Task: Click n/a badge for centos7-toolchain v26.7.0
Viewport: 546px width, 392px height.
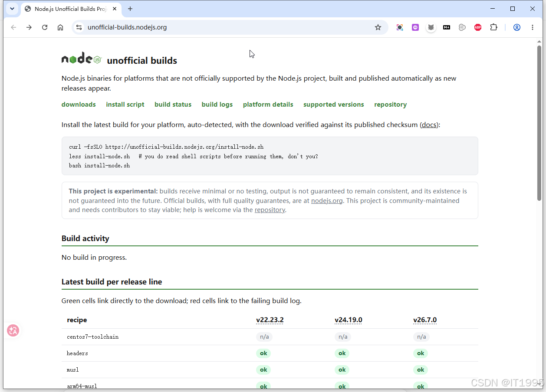Action: pos(421,336)
